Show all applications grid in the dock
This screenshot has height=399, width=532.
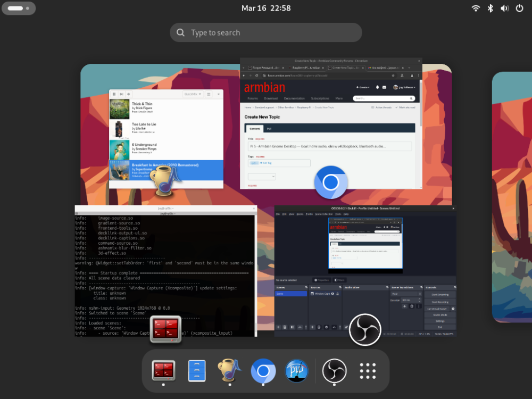368,371
